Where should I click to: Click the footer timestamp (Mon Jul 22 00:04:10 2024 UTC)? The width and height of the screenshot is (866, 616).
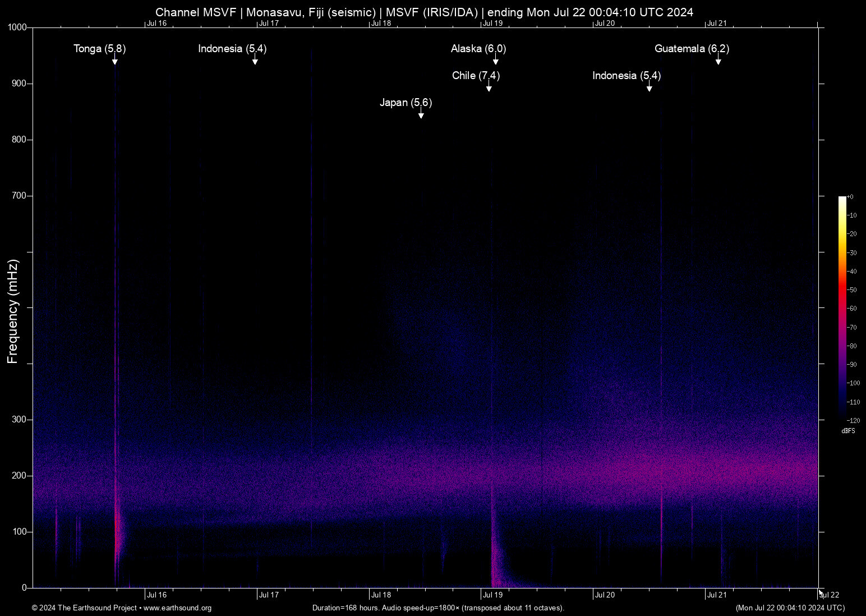coord(790,608)
